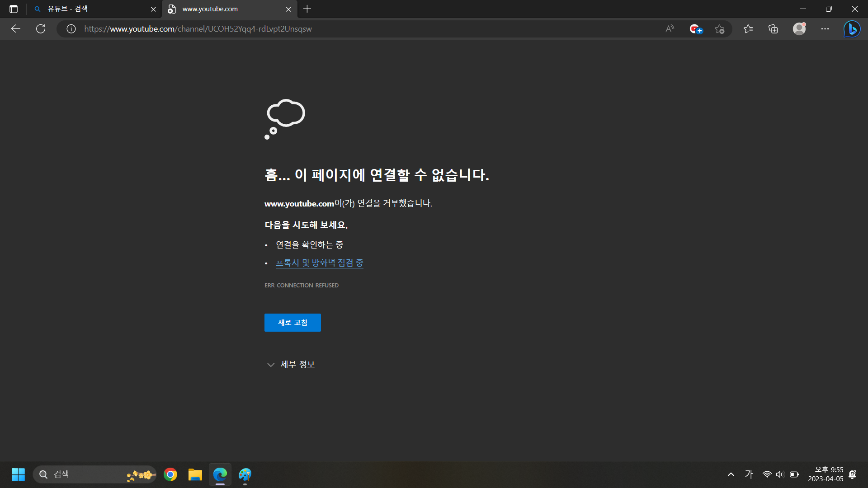Restore down the Edge window
Image resolution: width=868 pixels, height=488 pixels.
[x=829, y=9]
